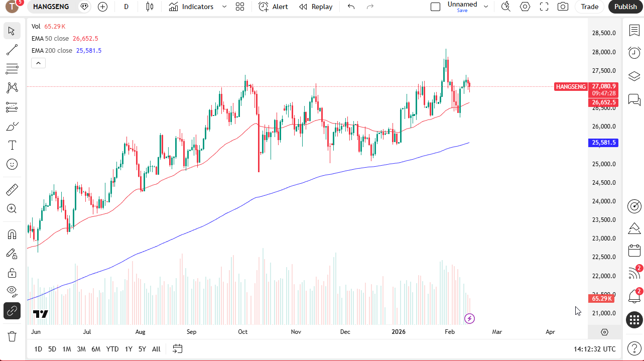Set chart range to YTD

112,349
